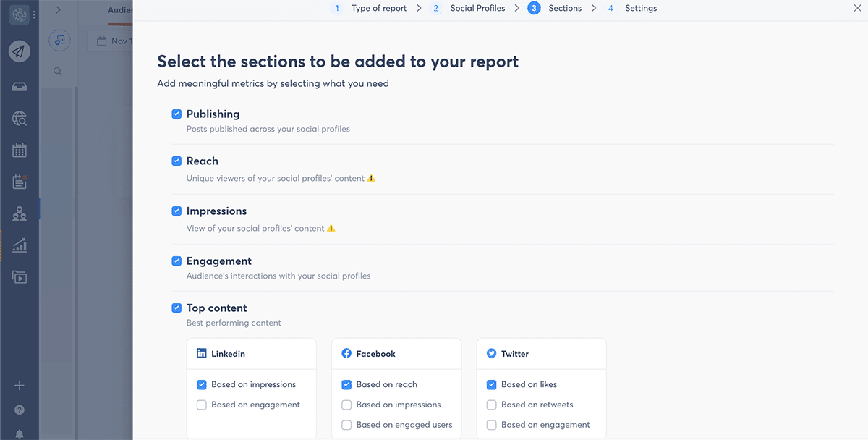Uncheck the Reach section checkbox

176,161
